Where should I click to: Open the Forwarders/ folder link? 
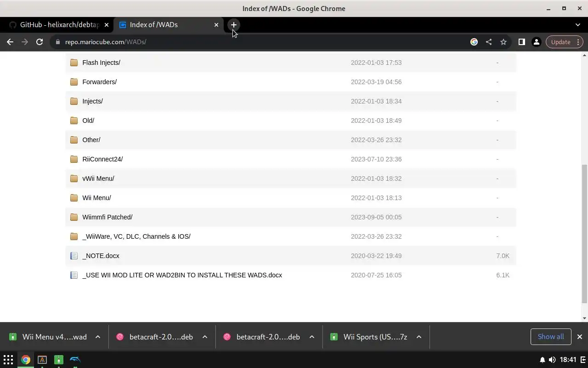(99, 82)
